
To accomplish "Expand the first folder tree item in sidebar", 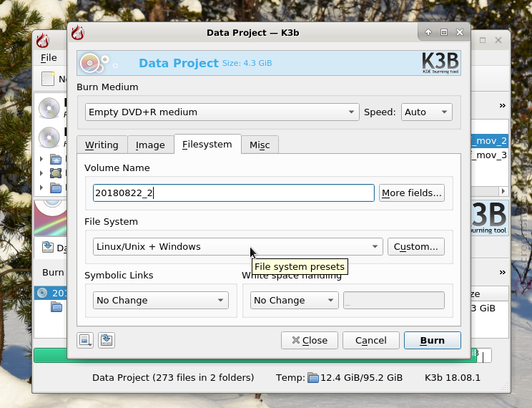I will click(x=41, y=159).
